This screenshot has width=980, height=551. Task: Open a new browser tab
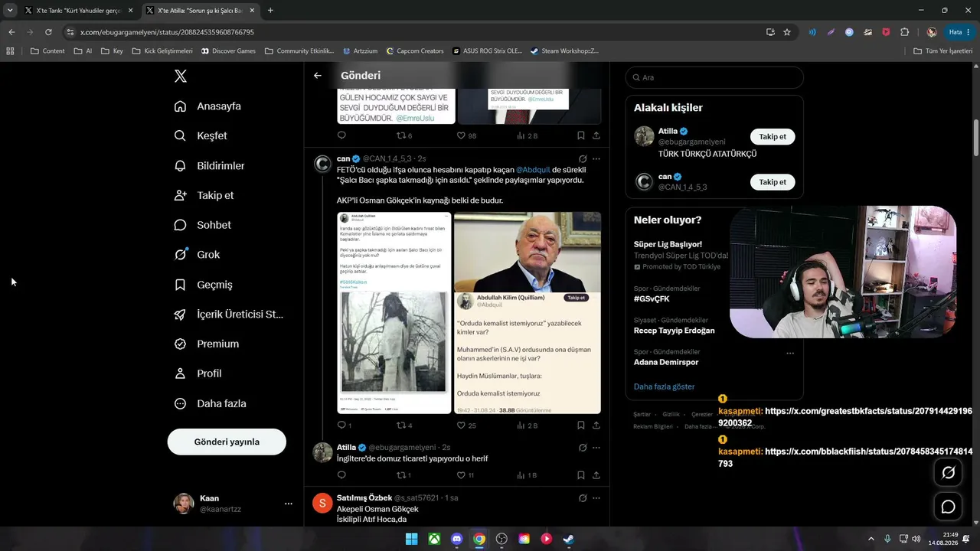pyautogui.click(x=270, y=11)
